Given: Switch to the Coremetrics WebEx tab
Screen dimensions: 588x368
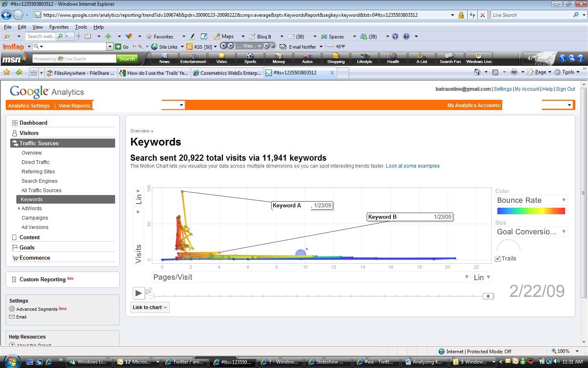Looking at the screenshot, I should [x=227, y=73].
